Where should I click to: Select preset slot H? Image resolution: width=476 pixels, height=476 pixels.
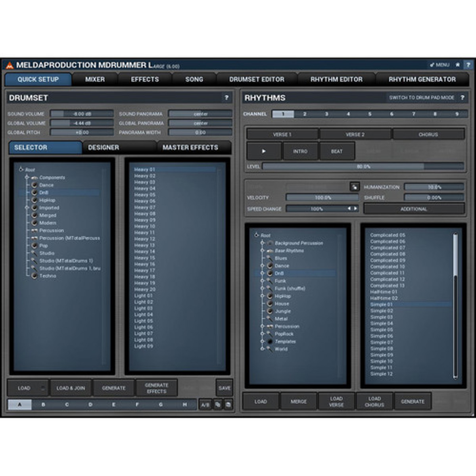185,405
